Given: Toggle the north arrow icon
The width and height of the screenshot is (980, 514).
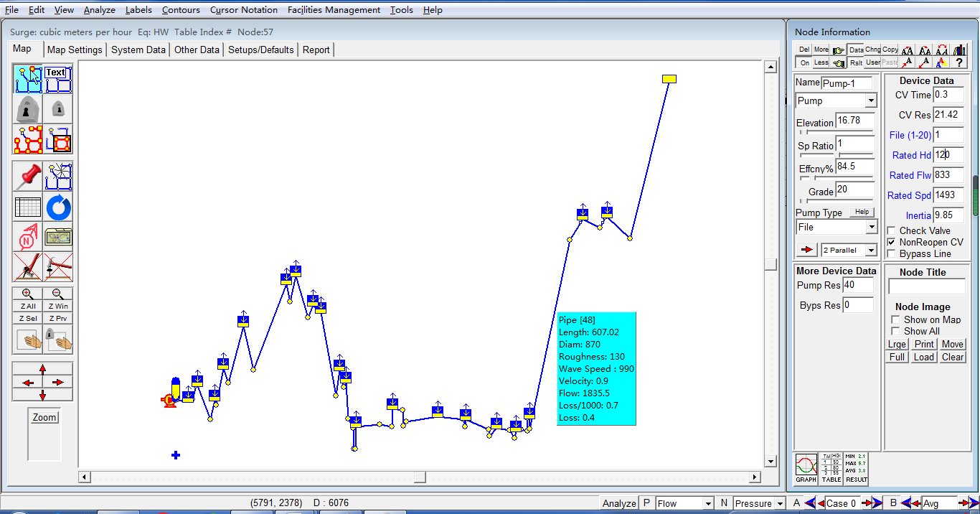Looking at the screenshot, I should click(x=27, y=237).
